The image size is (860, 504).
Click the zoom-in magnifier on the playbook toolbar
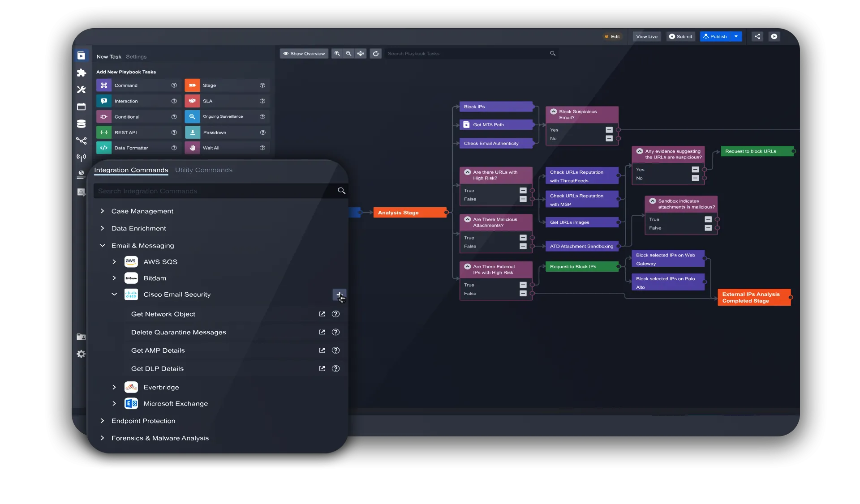click(337, 53)
